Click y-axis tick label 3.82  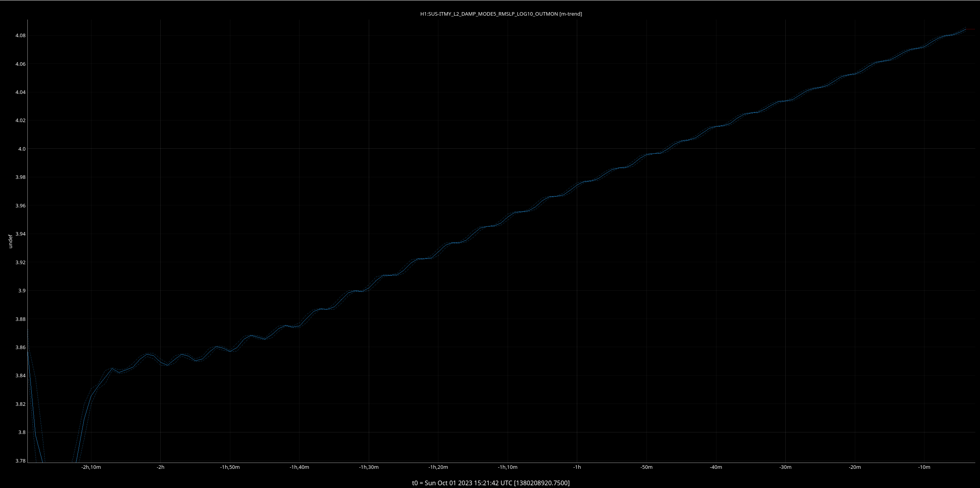(x=20, y=404)
